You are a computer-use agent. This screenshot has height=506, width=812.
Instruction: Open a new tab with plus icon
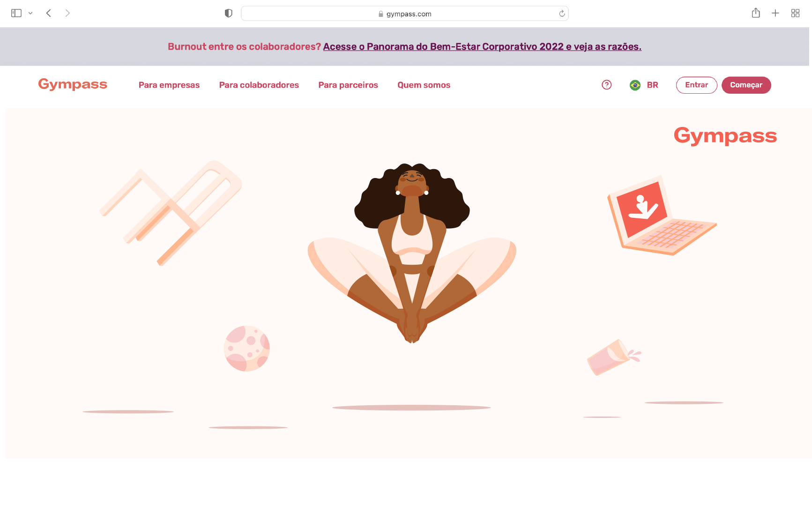click(x=775, y=13)
